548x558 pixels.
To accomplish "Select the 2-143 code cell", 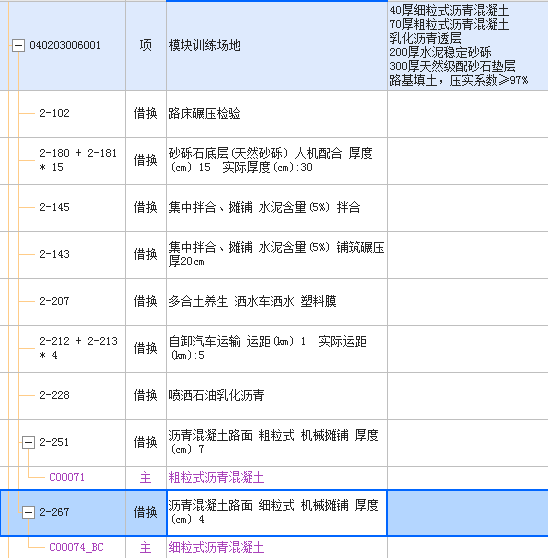I will 54,254.
